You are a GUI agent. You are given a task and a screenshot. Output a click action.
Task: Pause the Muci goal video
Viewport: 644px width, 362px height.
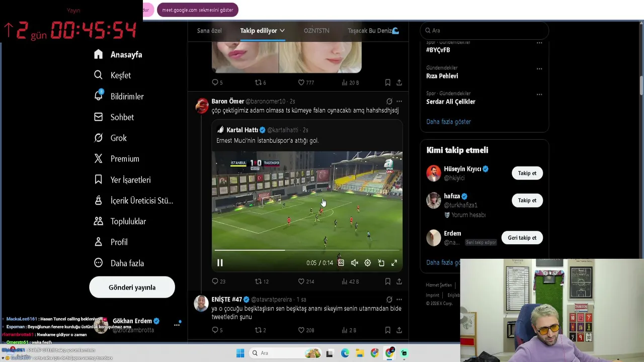(220, 262)
